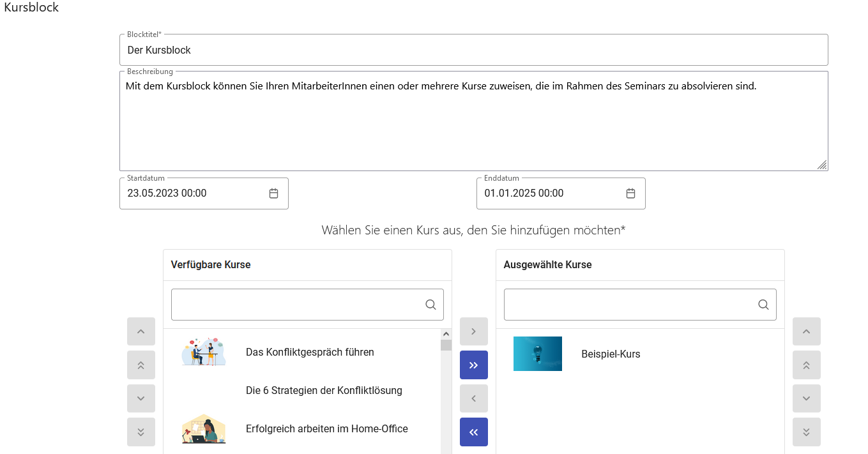Click the available courses scrollbar up arrow
Viewport: 868px width, 454px height.
pos(446,334)
